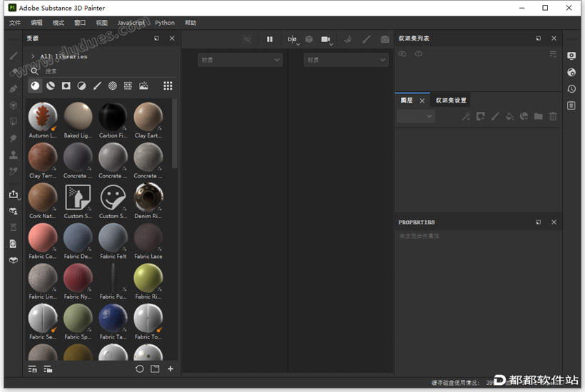This screenshot has width=585, height=392.
Task: Add a fill layer bucket icon
Action: 509,117
